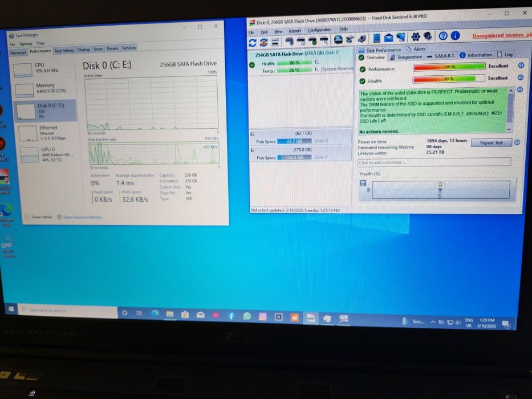Open Processes tab in Task Manager
This screenshot has width=532, height=399.
click(18, 52)
